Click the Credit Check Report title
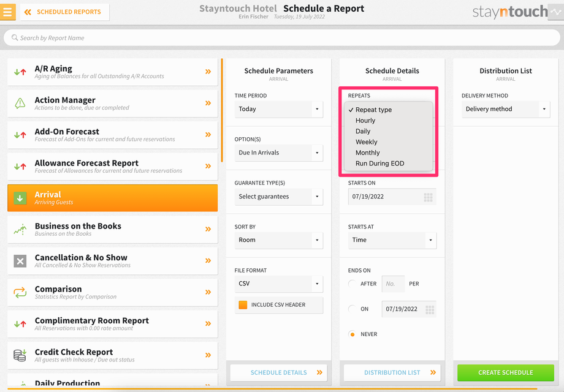Screen dimensions: 564x392 tap(74, 352)
